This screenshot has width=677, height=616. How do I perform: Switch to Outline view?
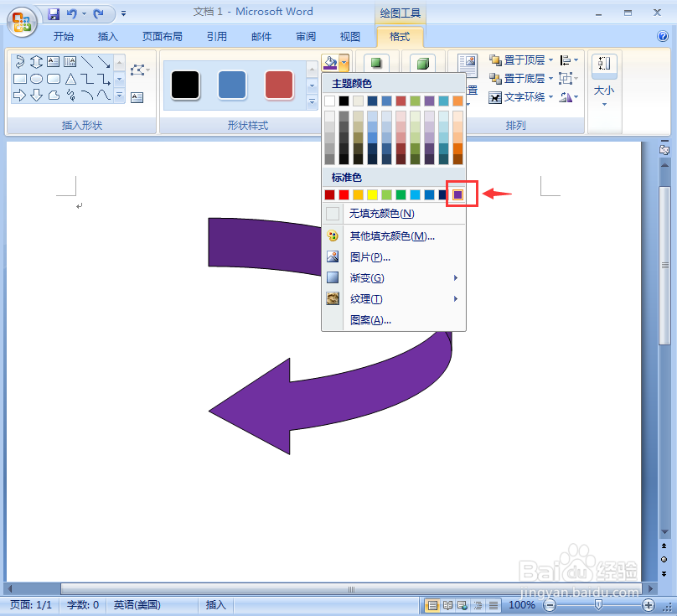[x=478, y=605]
